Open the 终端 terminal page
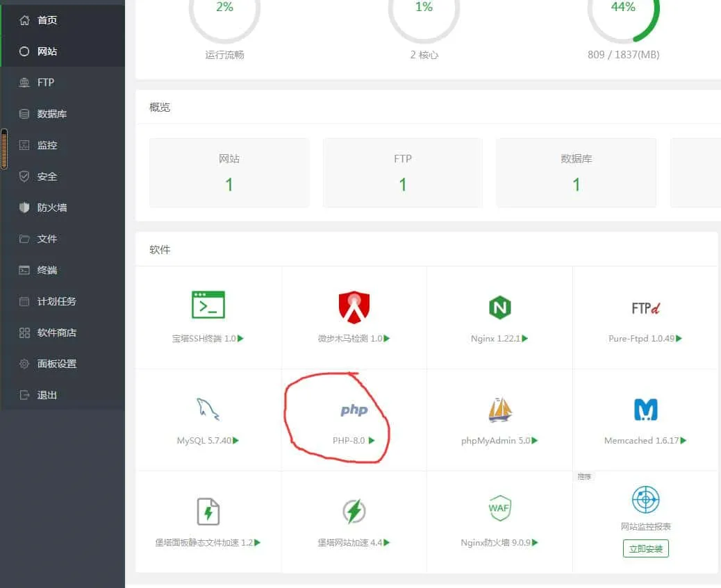This screenshot has width=721, height=588. pos(63,270)
